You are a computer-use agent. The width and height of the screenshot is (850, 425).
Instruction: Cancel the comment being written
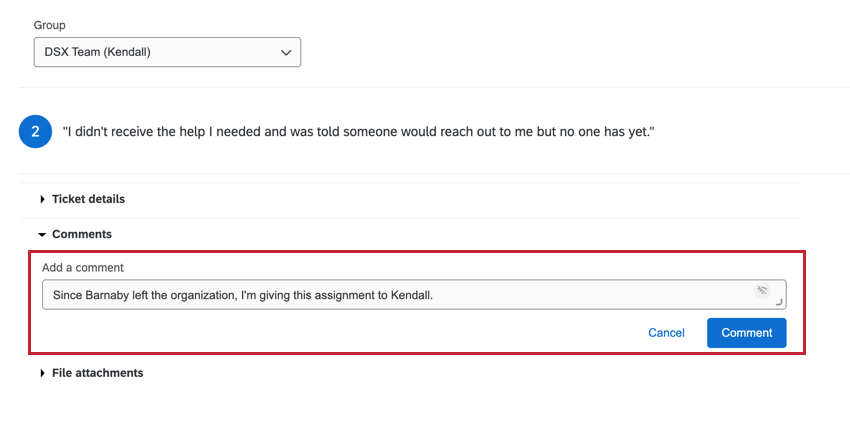[x=666, y=333]
